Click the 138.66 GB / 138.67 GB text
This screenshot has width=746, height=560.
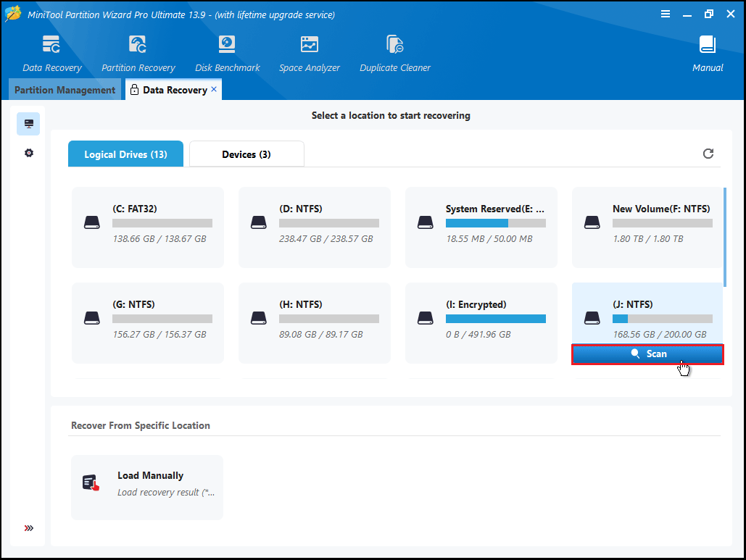click(x=159, y=238)
